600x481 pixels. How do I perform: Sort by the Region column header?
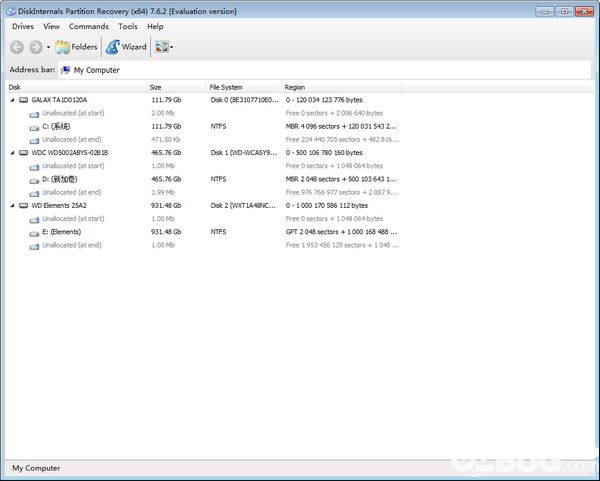pos(341,87)
